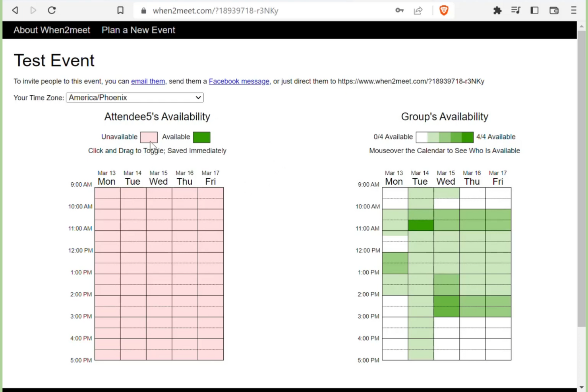The height and width of the screenshot is (392, 588).
Task: Click the darkest green swatch in the group legend
Action: 468,137
